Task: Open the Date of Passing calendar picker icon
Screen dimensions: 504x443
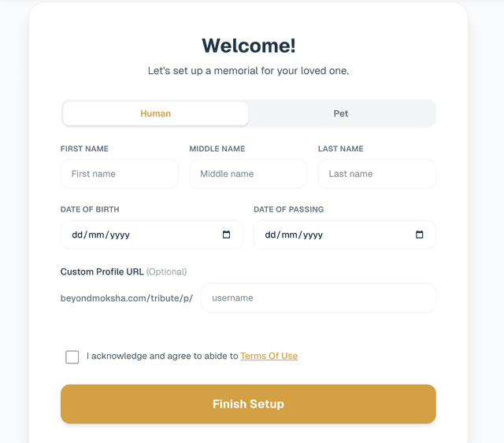Action: tap(420, 234)
